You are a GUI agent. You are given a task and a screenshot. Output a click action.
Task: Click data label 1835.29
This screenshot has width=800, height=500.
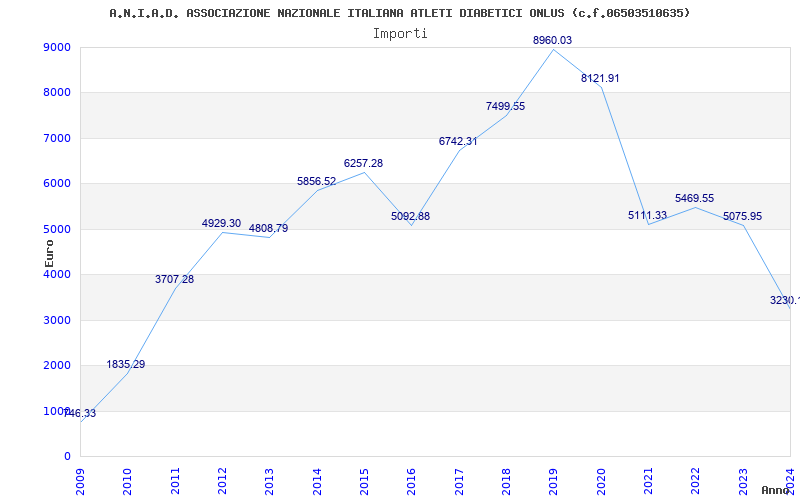click(x=126, y=365)
